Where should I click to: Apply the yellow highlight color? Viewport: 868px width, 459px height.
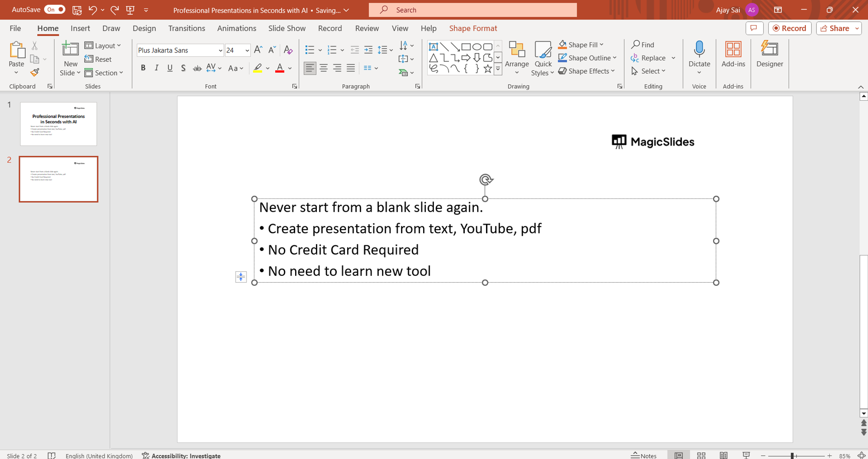258,68
